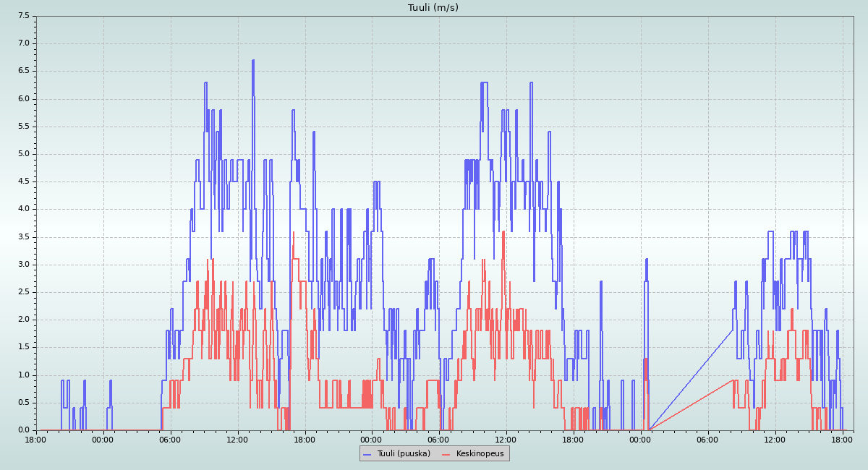Click the highest red average speed peak
Image resolution: width=868 pixels, height=470 pixels.
pos(294,233)
